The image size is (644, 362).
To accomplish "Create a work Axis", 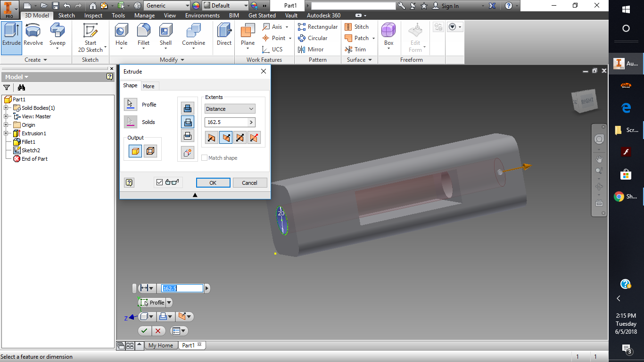I will point(273,27).
